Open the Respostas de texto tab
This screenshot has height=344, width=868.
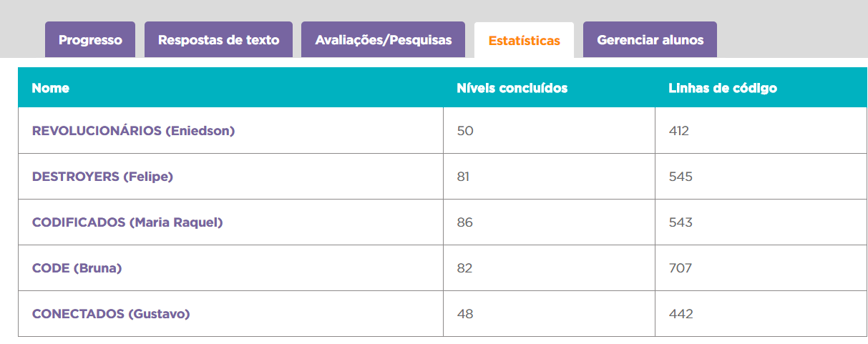pos(218,40)
